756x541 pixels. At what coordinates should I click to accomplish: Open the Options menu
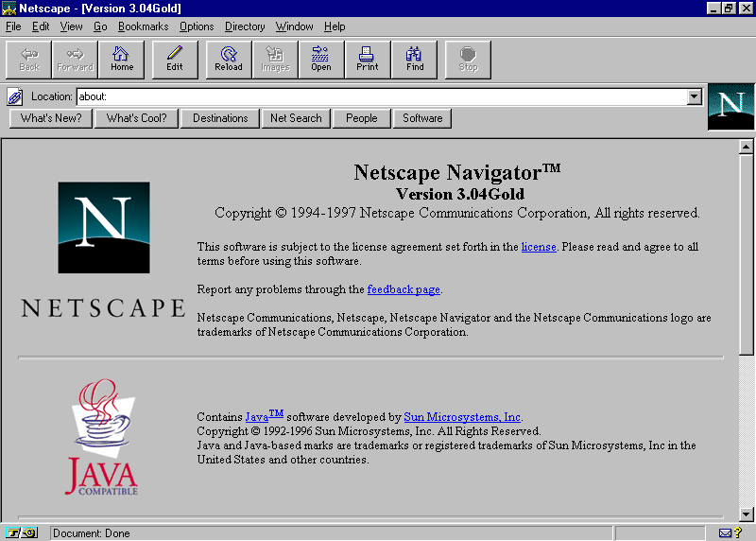[197, 26]
